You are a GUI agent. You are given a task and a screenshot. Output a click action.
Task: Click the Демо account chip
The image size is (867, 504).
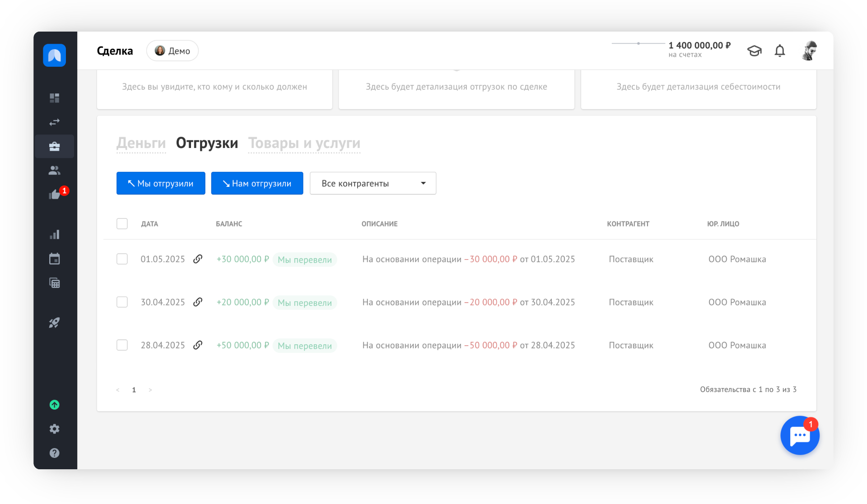[172, 51]
